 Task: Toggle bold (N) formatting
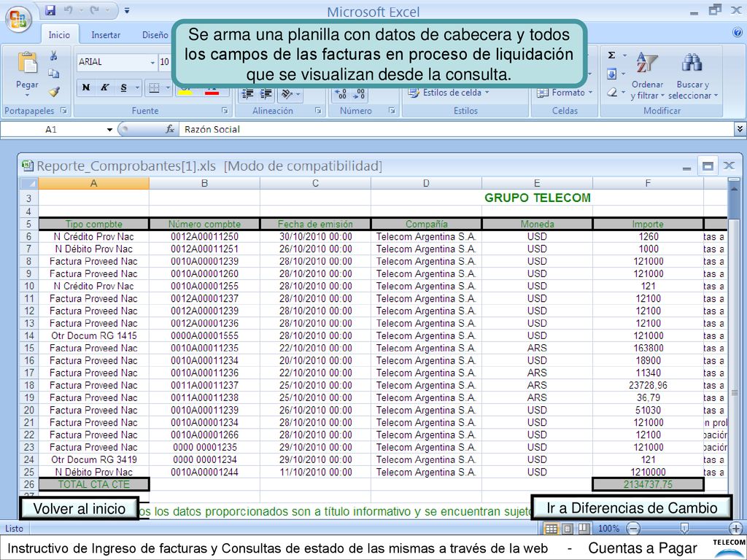(86, 87)
